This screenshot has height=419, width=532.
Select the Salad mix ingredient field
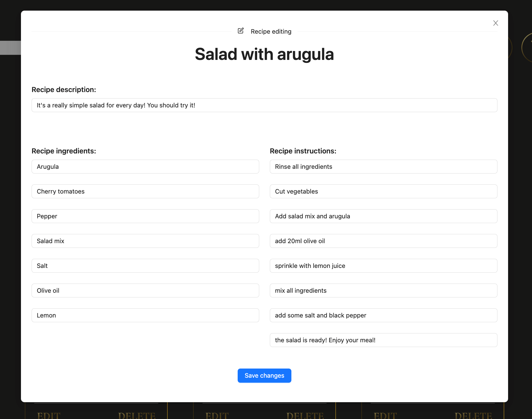click(x=145, y=241)
